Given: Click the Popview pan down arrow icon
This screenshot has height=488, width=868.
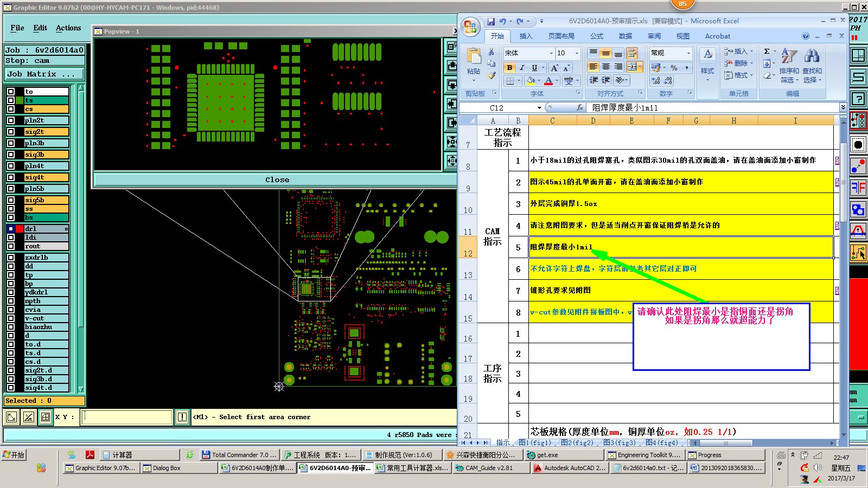Looking at the screenshot, I should (451, 85).
